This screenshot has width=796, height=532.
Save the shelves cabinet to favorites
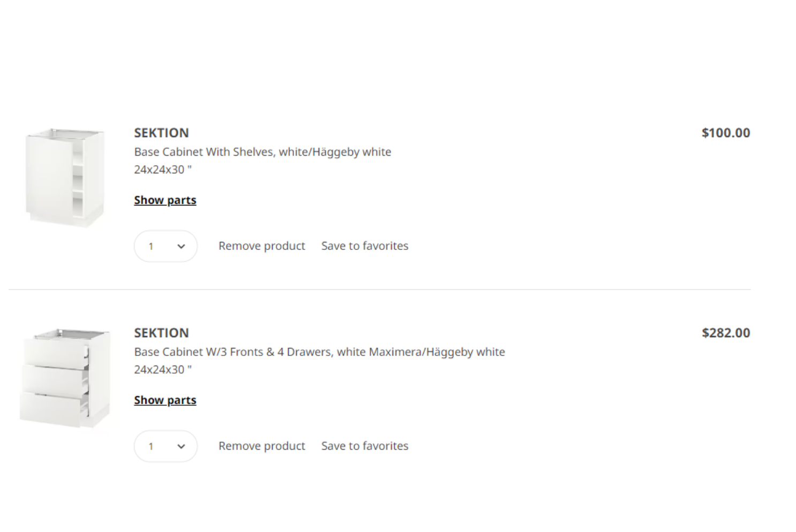click(365, 246)
